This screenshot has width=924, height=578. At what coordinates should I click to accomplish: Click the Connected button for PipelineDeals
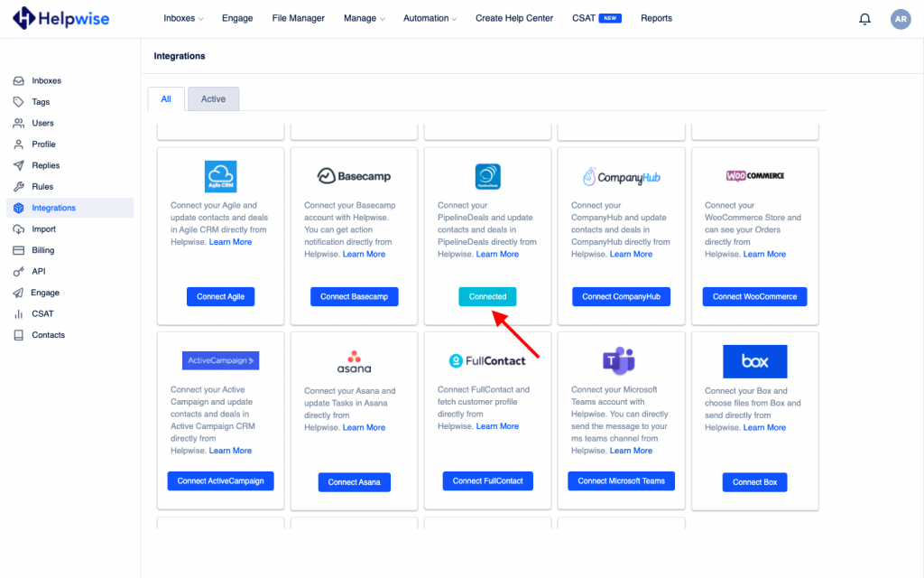click(x=487, y=296)
